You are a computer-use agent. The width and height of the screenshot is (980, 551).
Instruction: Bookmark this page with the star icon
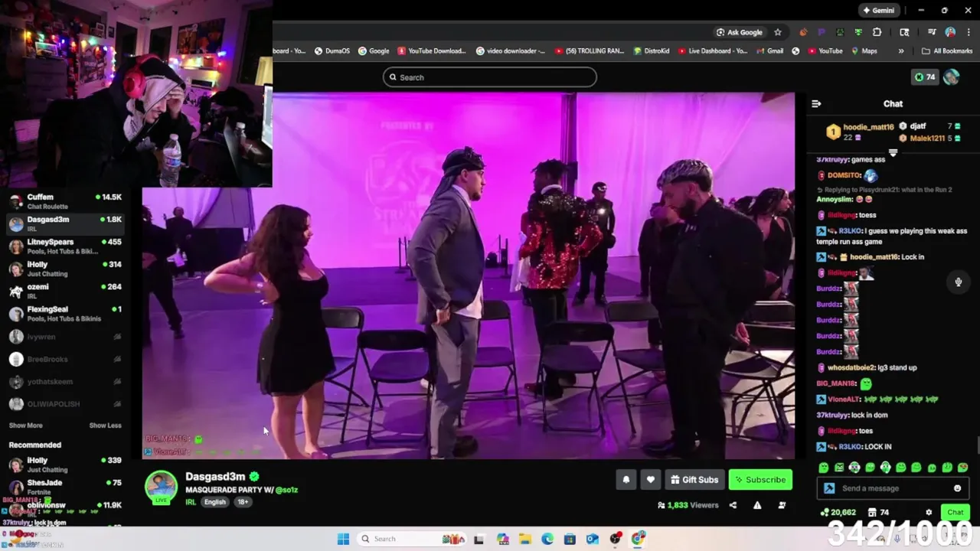pyautogui.click(x=778, y=32)
